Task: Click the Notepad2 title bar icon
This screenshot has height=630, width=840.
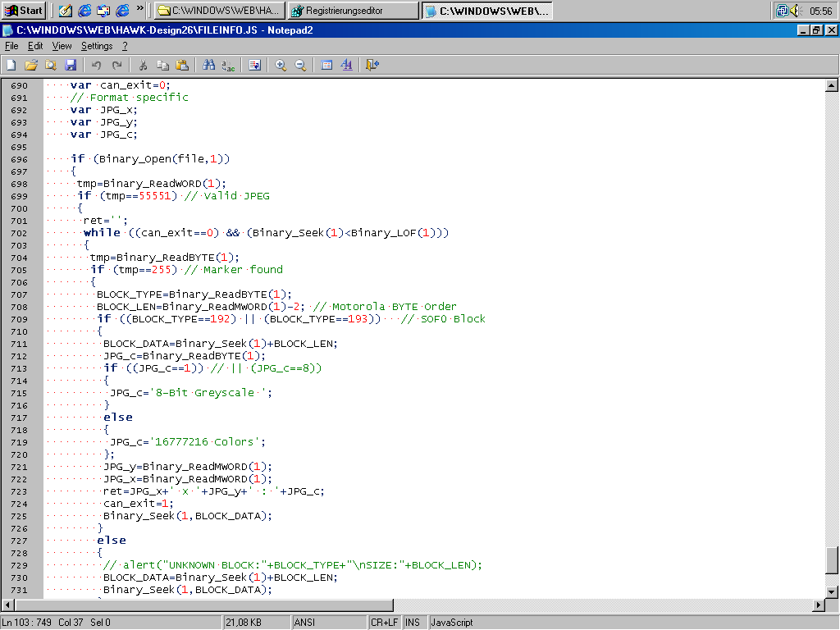Action: tap(8, 30)
